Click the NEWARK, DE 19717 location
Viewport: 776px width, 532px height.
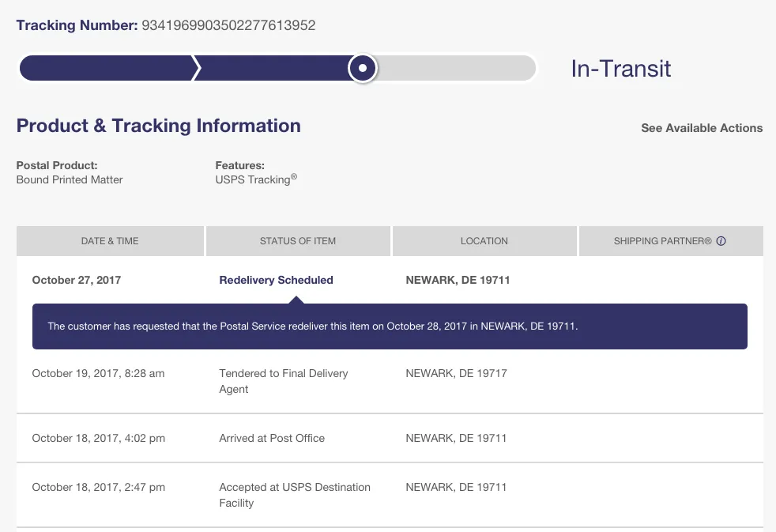pyautogui.click(x=456, y=373)
